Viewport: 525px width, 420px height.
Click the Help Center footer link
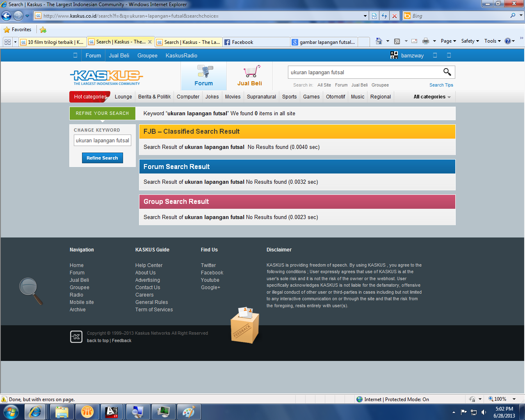point(149,265)
